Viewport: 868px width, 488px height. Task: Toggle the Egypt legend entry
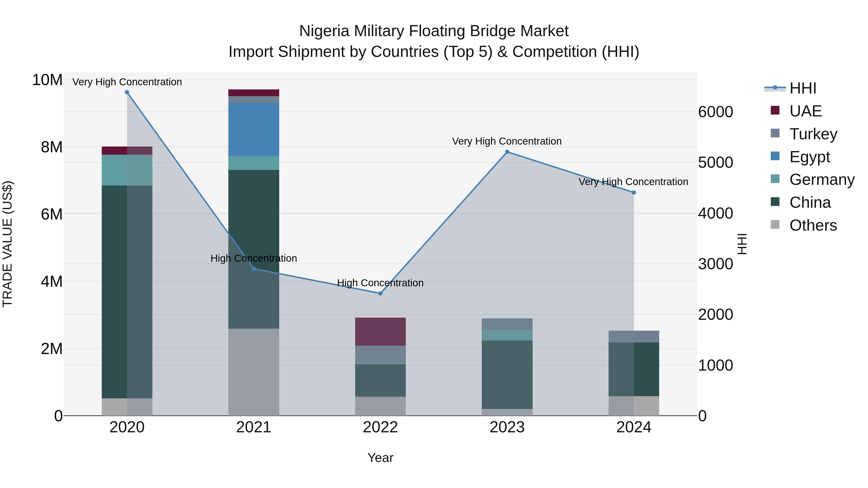coord(800,157)
